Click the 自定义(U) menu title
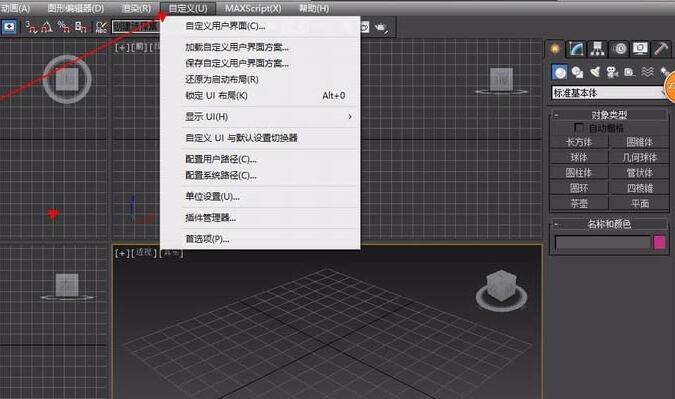The height and width of the screenshot is (399, 675). [188, 8]
